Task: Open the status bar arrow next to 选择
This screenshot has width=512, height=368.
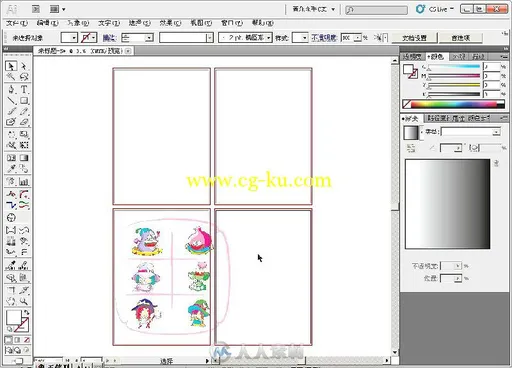Action: (207, 361)
